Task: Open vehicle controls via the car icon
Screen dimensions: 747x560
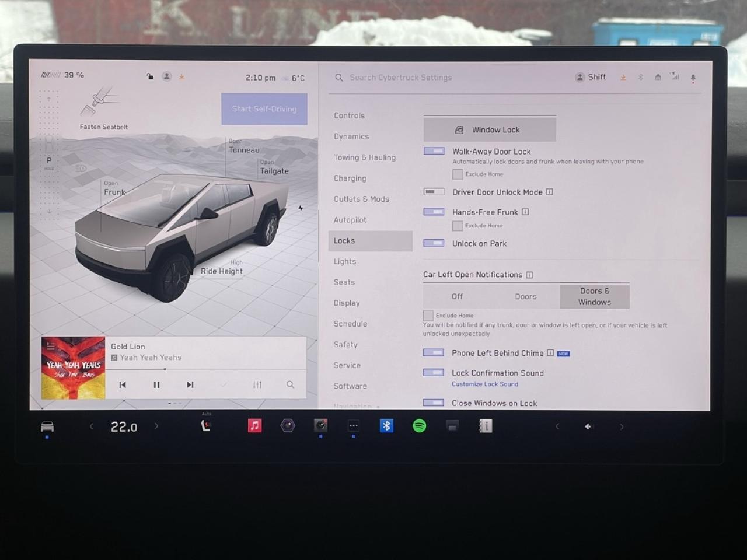Action: pyautogui.click(x=47, y=426)
